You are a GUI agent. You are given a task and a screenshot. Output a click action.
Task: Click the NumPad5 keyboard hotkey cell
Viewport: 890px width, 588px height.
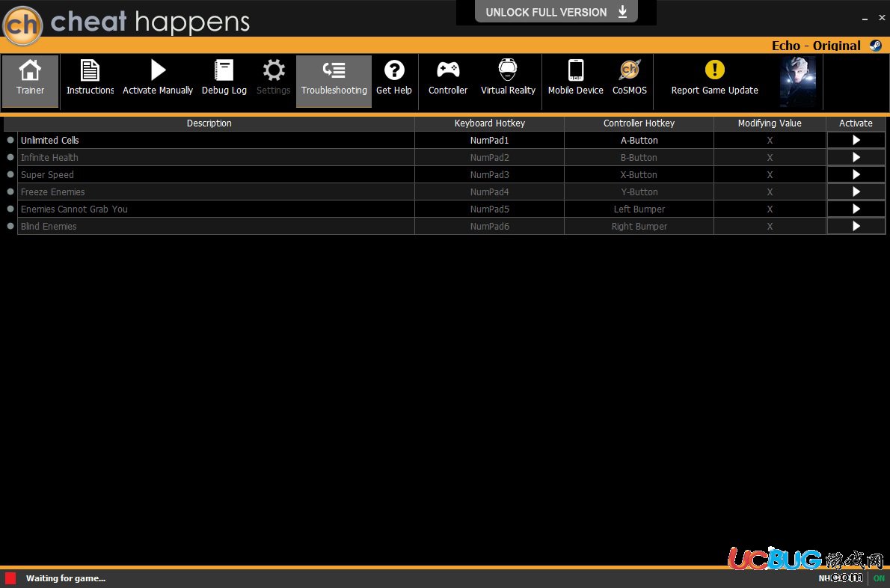tap(489, 209)
